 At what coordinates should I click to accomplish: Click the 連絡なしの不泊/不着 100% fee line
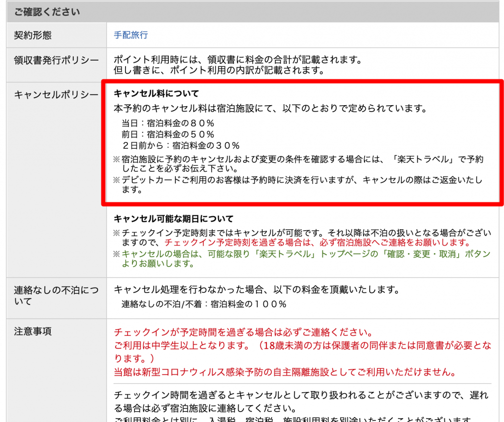[204, 304]
